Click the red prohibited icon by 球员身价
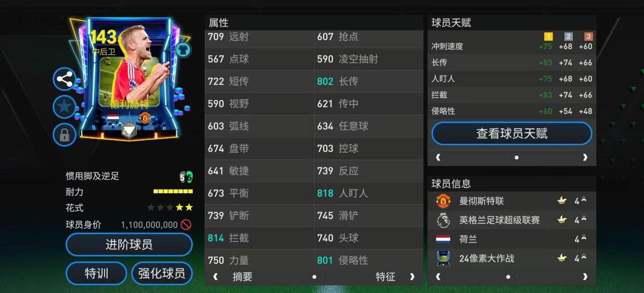The width and height of the screenshot is (644, 293). (186, 224)
